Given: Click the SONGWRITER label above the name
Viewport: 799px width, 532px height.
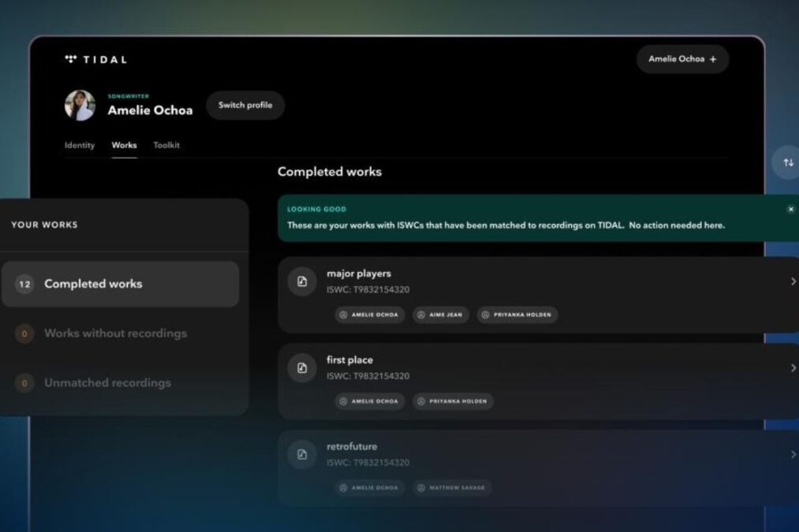Looking at the screenshot, I should [x=129, y=96].
